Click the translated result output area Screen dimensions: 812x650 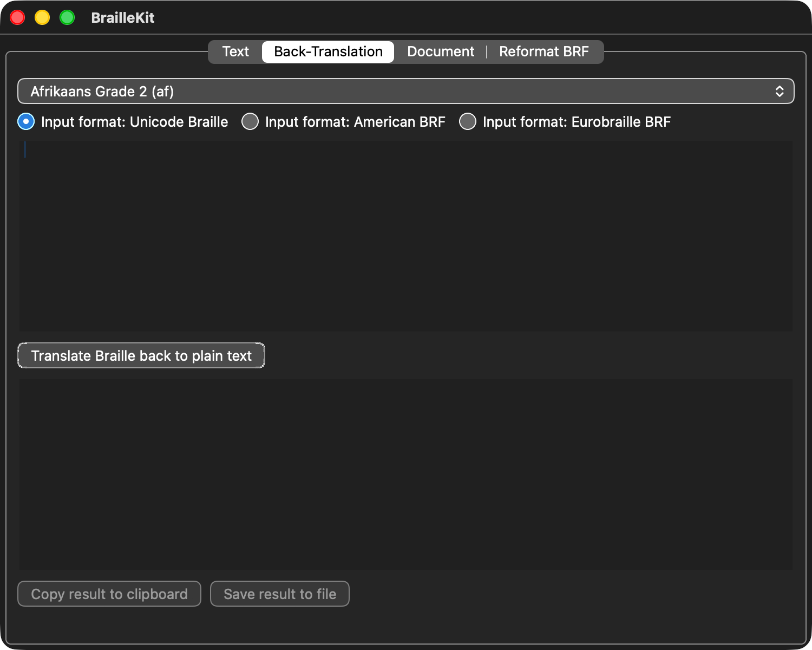(406, 474)
